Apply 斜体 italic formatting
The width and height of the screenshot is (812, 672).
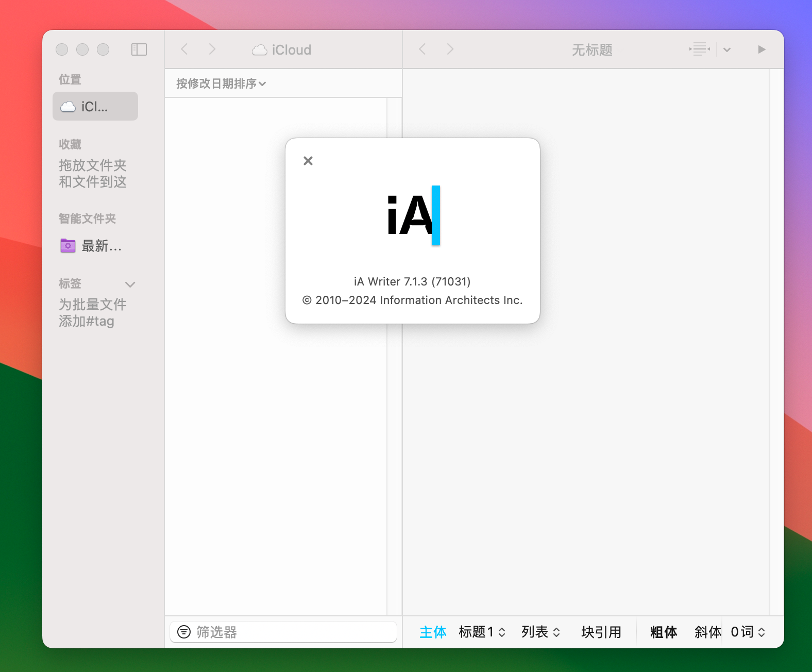click(708, 632)
